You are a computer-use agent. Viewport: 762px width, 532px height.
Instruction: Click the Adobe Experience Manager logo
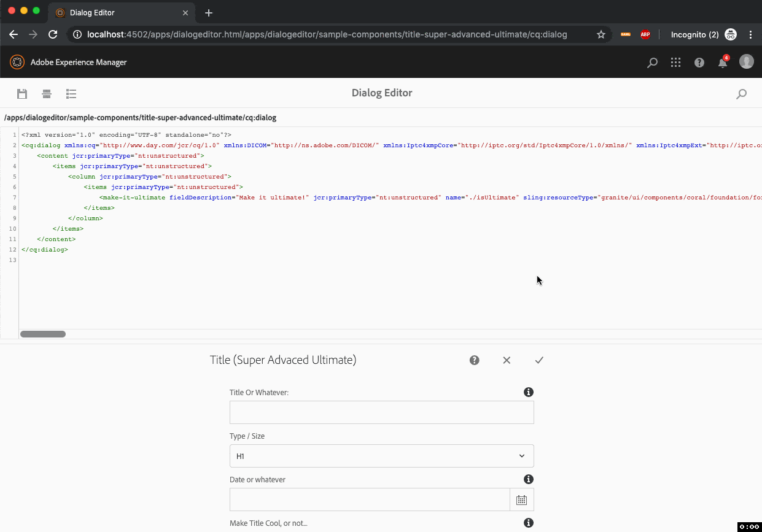click(17, 62)
